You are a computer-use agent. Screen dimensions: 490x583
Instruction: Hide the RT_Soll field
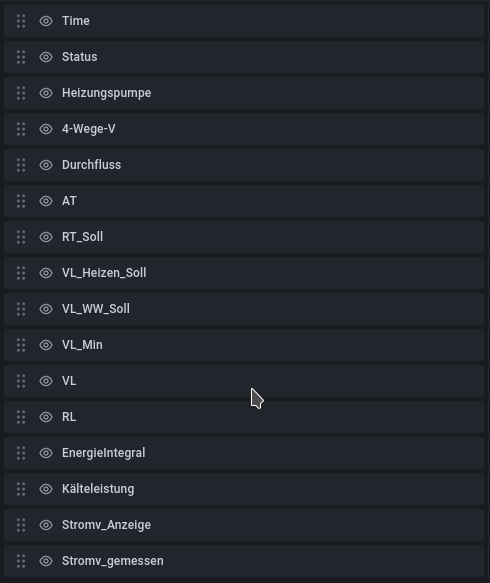46,237
